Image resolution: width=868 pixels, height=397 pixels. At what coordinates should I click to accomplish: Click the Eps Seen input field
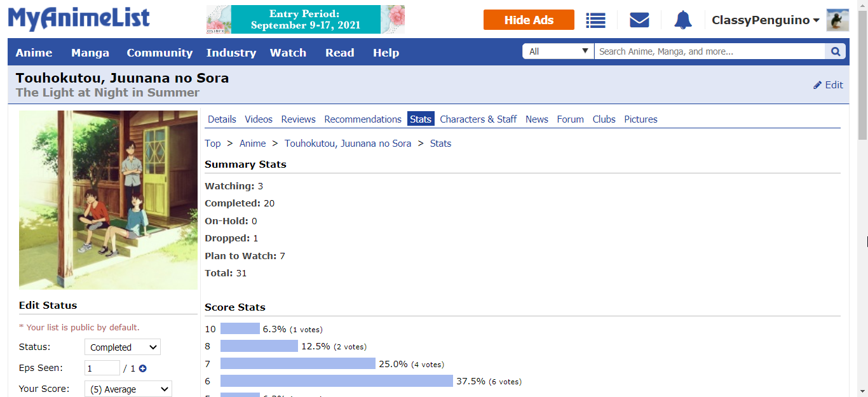102,368
